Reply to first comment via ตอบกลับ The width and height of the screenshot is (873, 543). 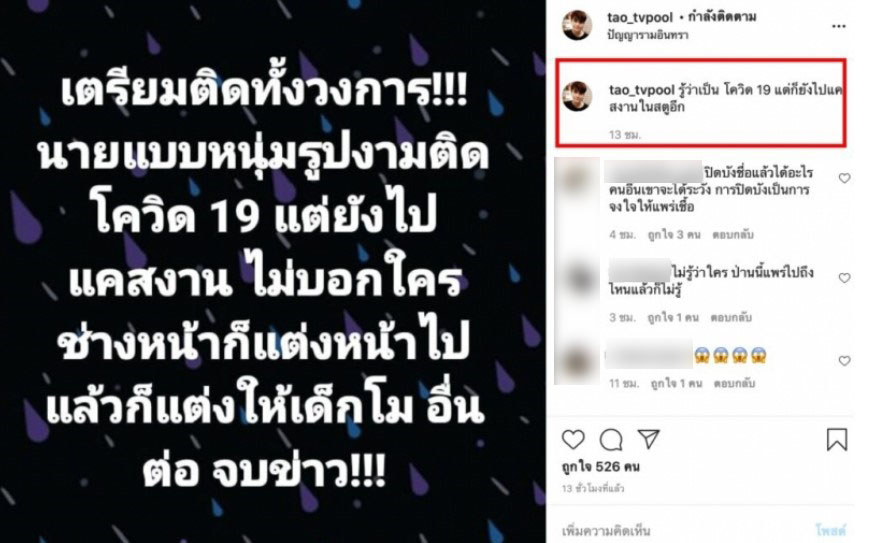click(733, 234)
